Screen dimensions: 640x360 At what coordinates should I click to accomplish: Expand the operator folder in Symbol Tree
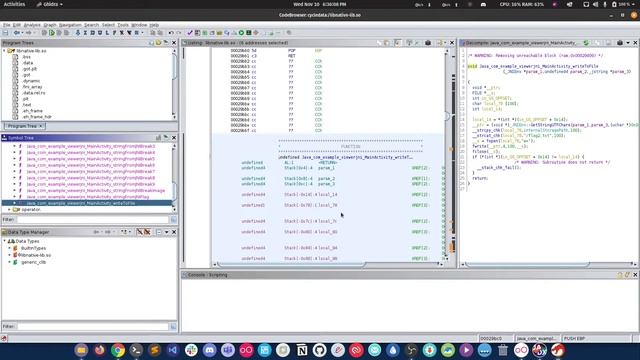pyautogui.click(x=9, y=209)
